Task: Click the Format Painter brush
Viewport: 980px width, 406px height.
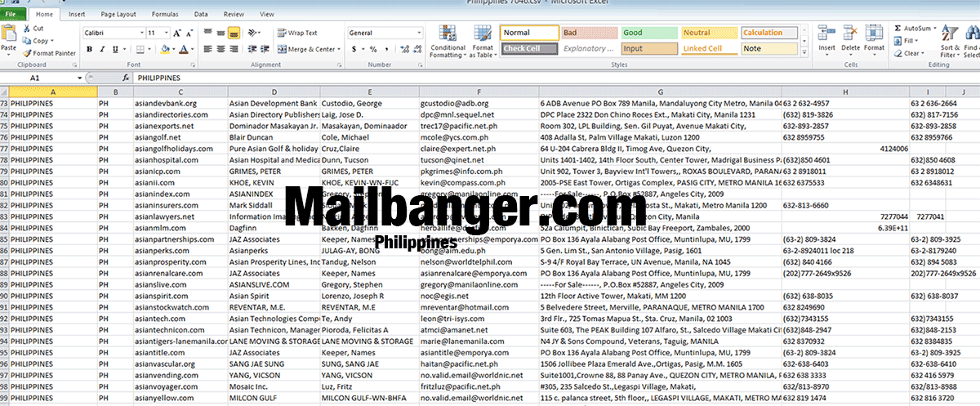Action: [x=27, y=52]
